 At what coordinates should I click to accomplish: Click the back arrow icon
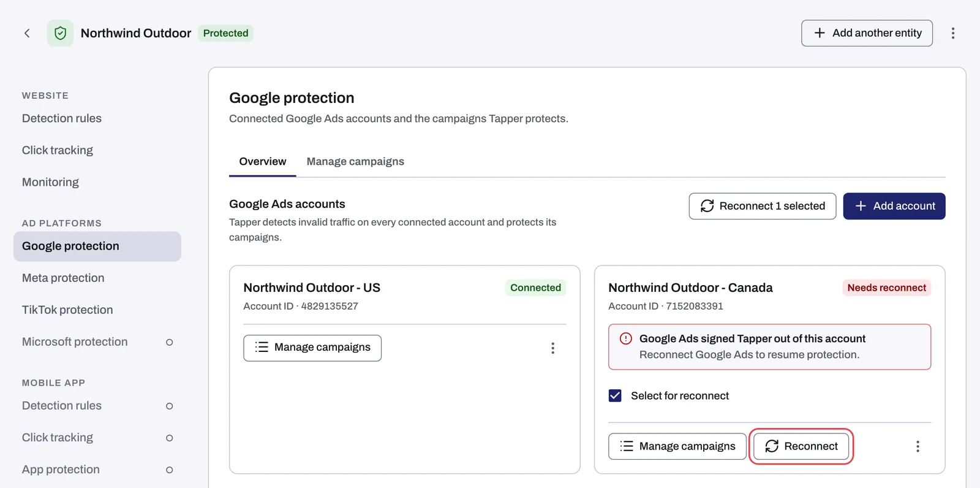(x=27, y=33)
